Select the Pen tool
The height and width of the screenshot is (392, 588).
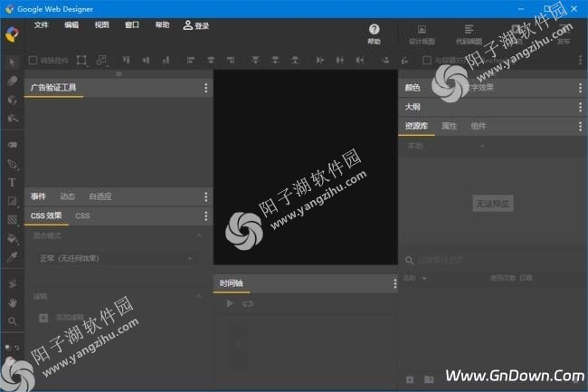coord(12,164)
